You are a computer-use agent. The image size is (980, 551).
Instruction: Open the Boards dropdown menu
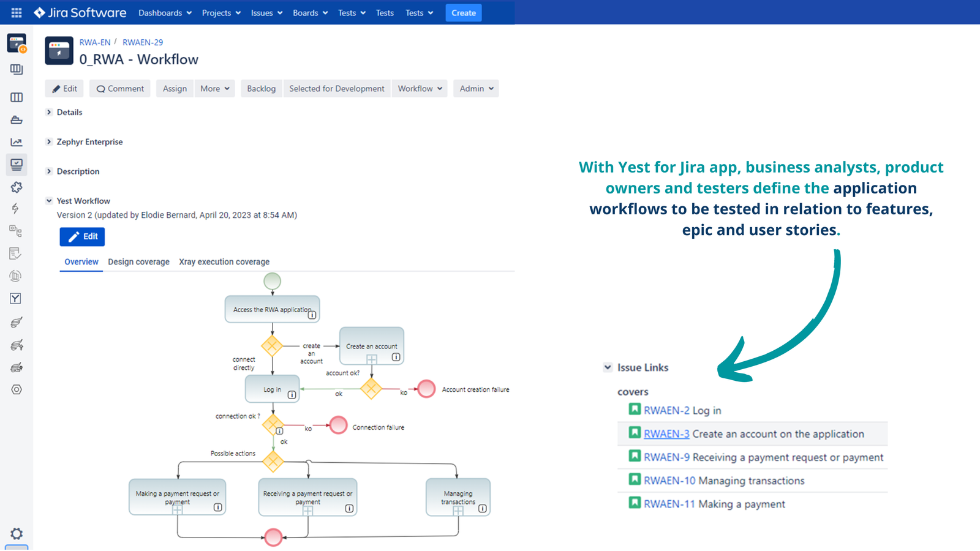311,13
